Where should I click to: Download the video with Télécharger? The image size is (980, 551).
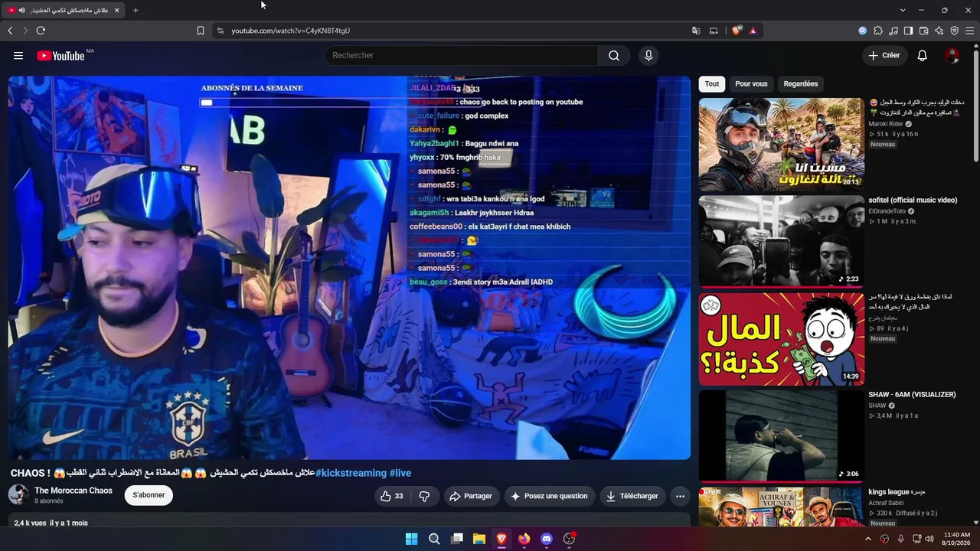click(632, 496)
